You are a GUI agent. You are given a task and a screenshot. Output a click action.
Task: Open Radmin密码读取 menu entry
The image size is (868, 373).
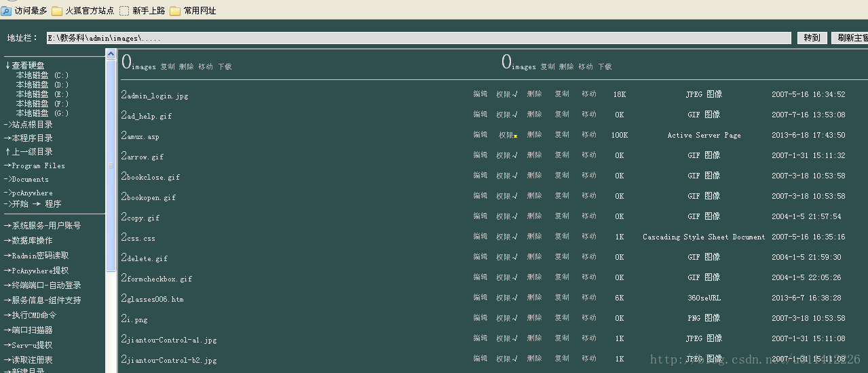(x=36, y=256)
